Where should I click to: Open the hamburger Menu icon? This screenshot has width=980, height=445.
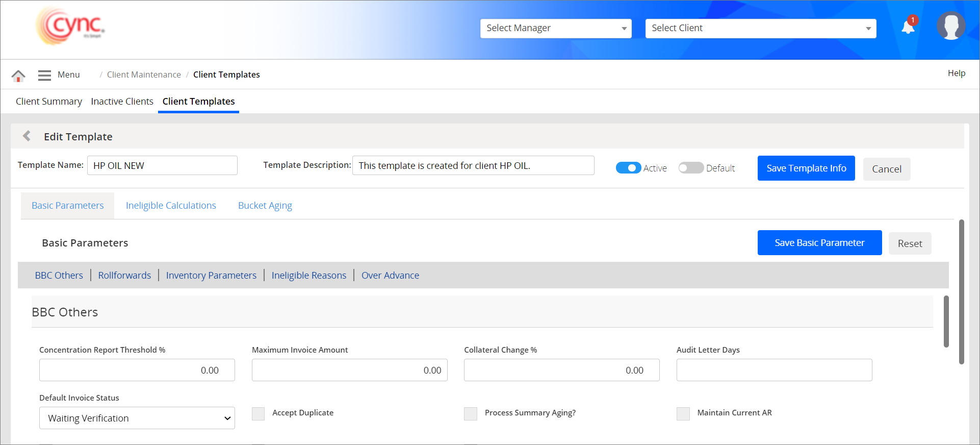click(x=45, y=75)
